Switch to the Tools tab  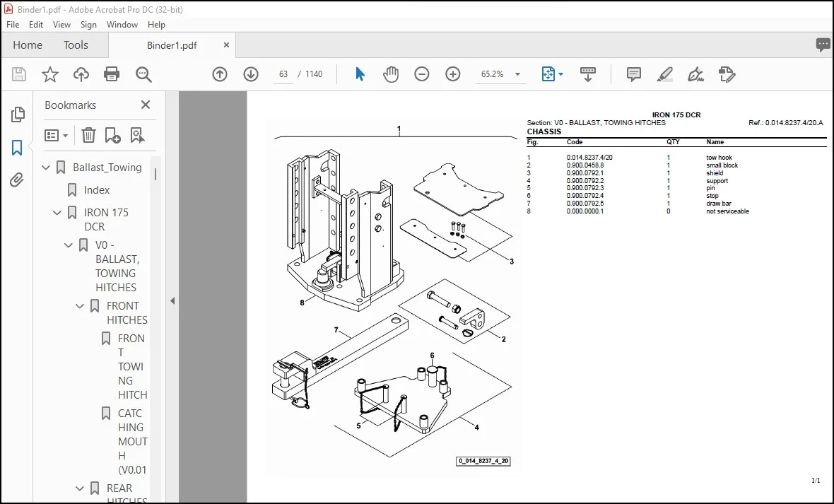pyautogui.click(x=76, y=45)
